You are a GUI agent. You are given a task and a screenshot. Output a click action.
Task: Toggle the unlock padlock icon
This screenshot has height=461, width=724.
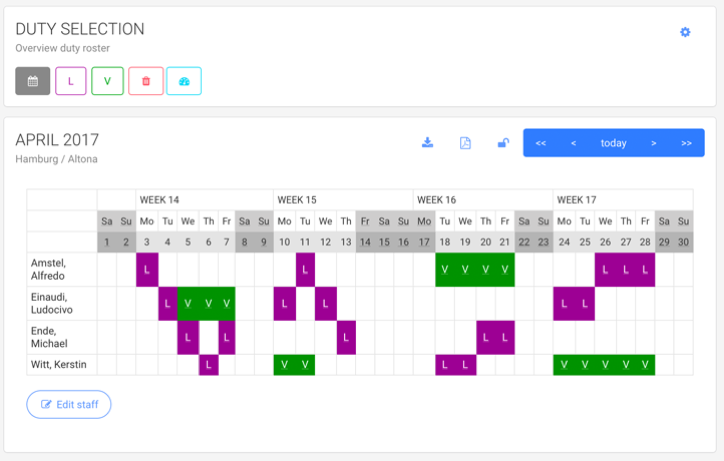(x=503, y=143)
